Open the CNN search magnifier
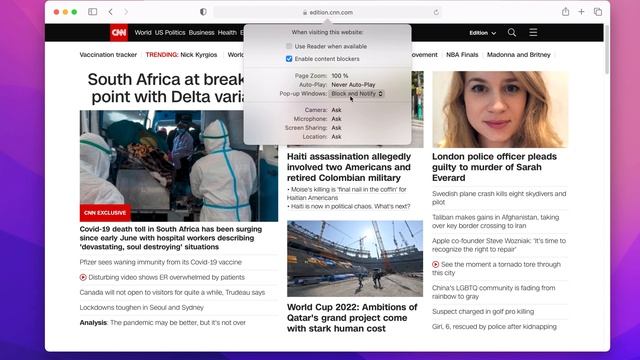 (512, 33)
